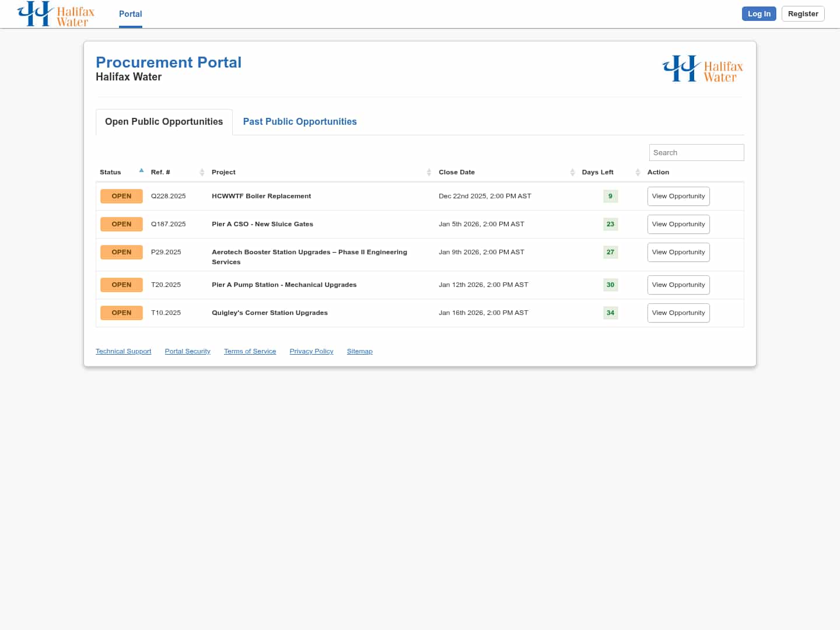The image size is (840, 630).
Task: Click the 27 days left badge for Aerotech
Action: [x=610, y=253]
